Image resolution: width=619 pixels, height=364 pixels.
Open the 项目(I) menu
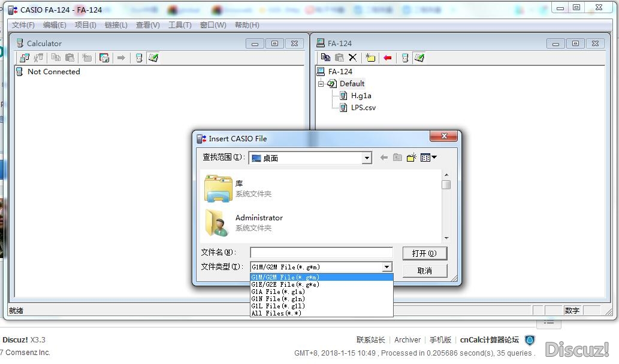click(85, 25)
